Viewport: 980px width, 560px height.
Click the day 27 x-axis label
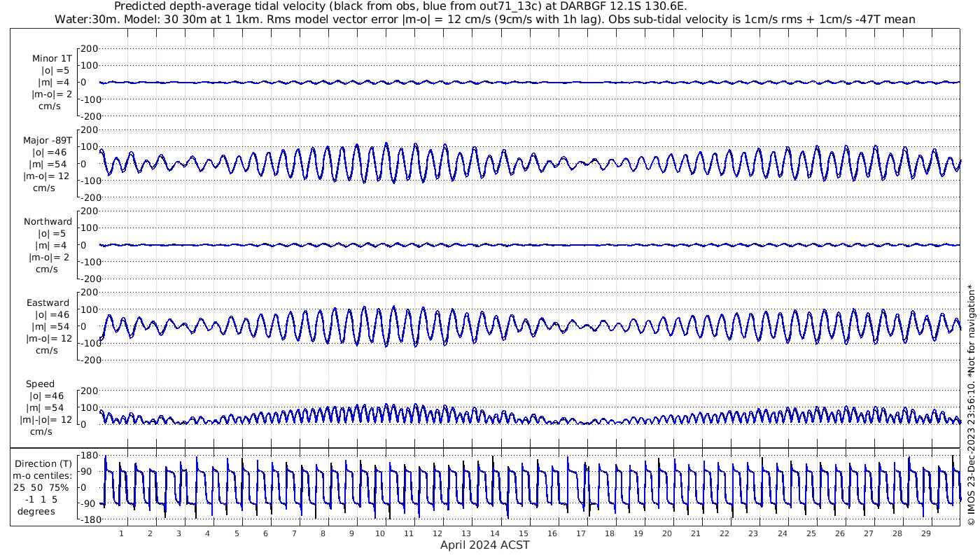[868, 533]
